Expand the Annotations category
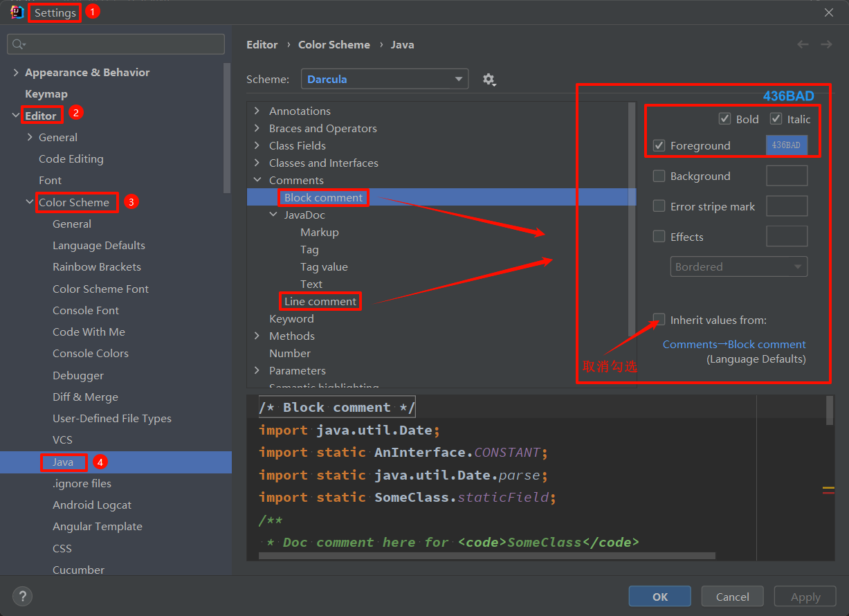 (x=257, y=111)
